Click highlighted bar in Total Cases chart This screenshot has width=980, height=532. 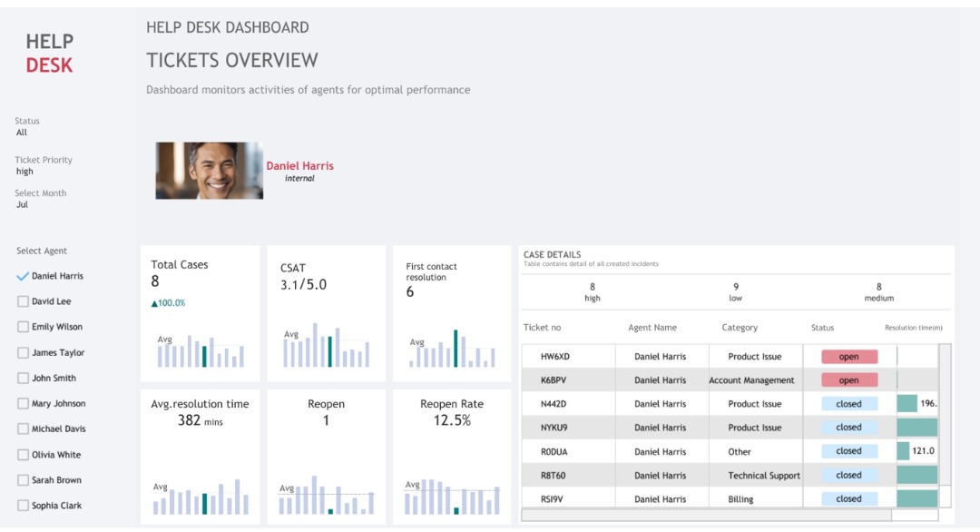coord(204,357)
